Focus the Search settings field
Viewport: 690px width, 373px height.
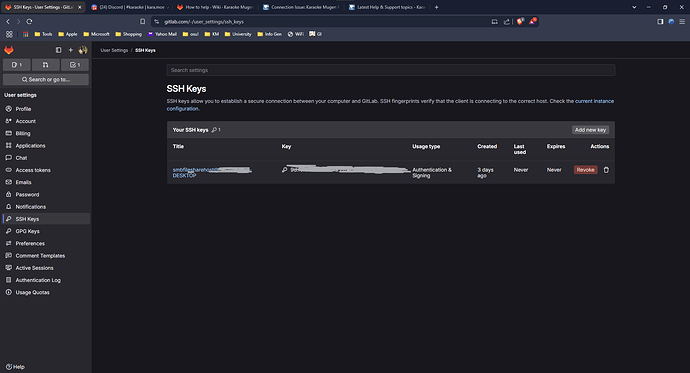click(x=391, y=70)
